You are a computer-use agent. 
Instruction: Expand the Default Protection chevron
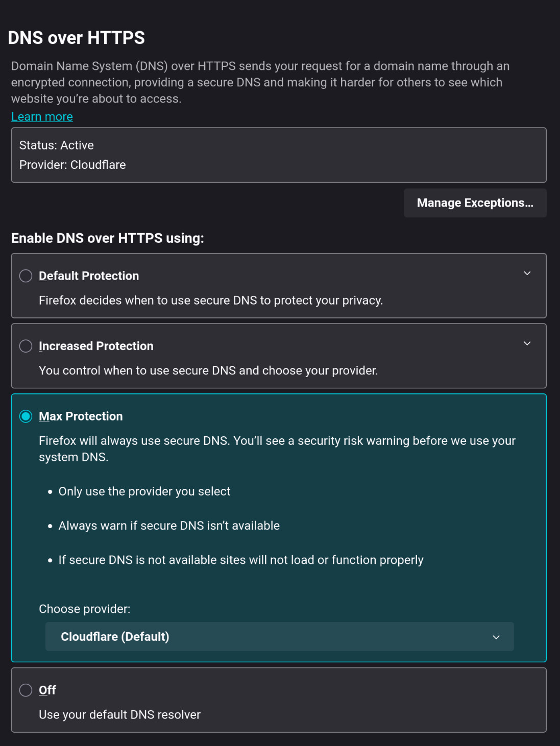point(527,273)
